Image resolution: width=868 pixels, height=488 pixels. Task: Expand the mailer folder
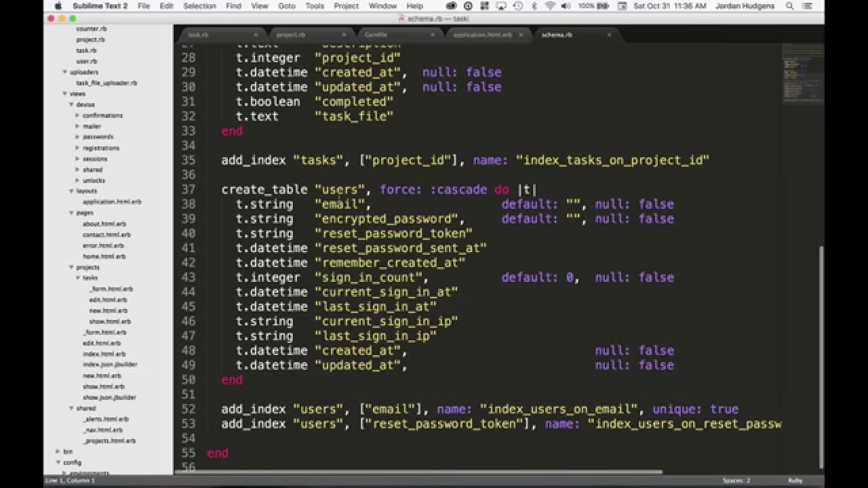pyautogui.click(x=77, y=126)
